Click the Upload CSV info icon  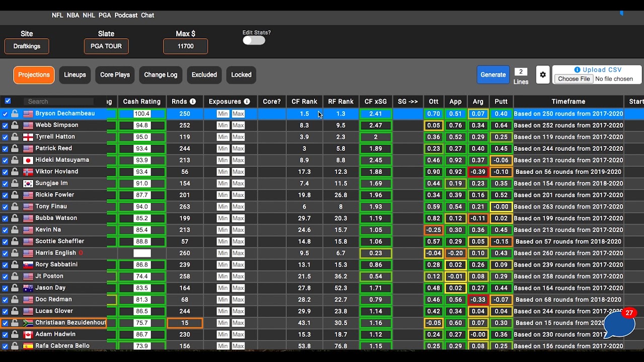click(x=577, y=70)
